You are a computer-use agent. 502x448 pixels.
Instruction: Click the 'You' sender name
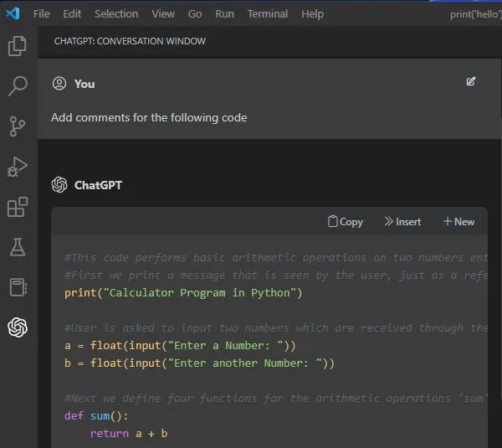click(85, 84)
